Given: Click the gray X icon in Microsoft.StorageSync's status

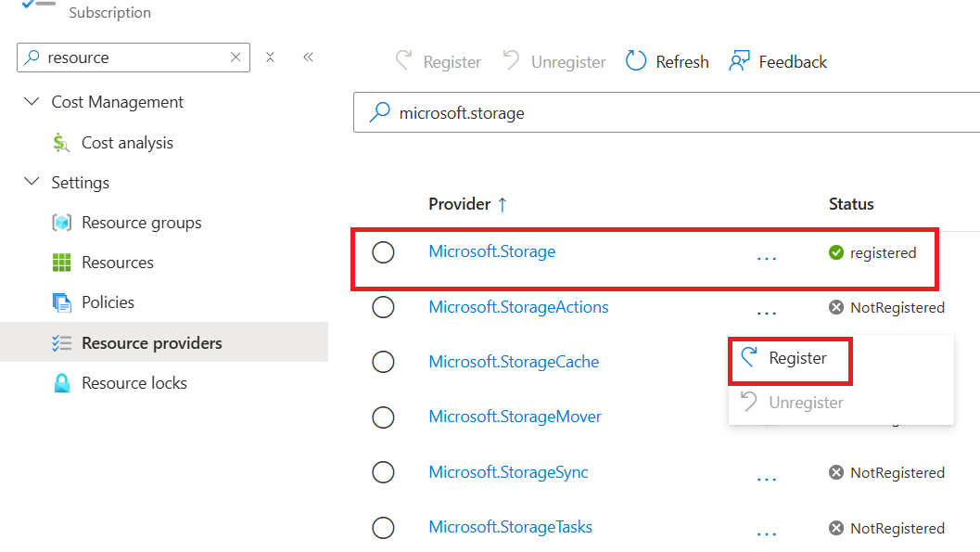Looking at the screenshot, I should click(x=836, y=472).
